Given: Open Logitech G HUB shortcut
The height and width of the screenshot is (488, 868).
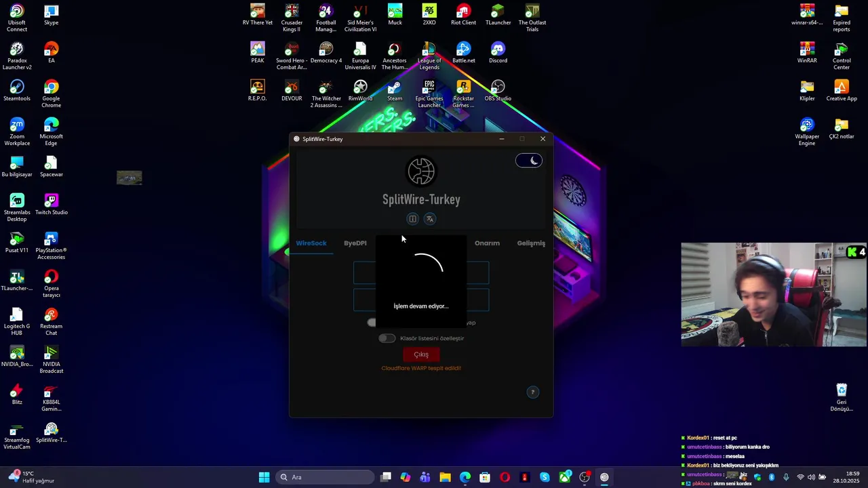Looking at the screenshot, I should coord(17,322).
